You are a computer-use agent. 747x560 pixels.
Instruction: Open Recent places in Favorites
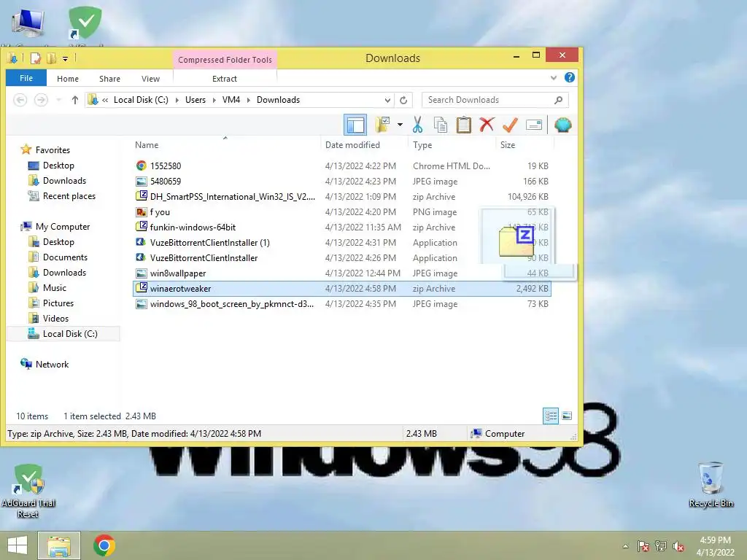point(69,196)
